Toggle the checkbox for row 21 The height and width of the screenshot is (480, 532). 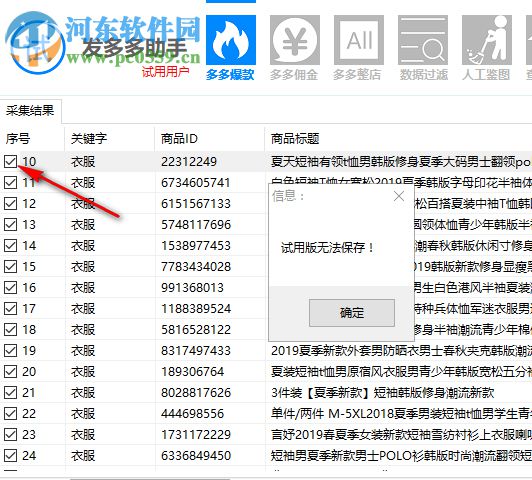(x=11, y=392)
